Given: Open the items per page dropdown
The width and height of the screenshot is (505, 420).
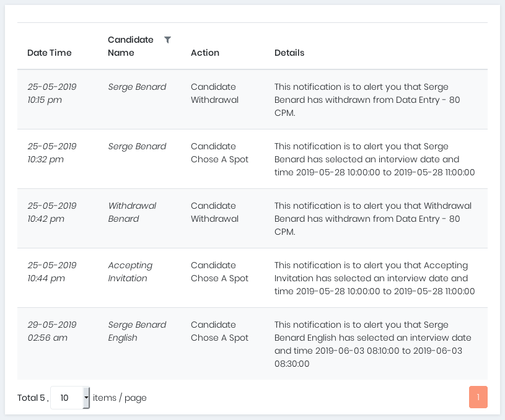Looking at the screenshot, I should click(x=70, y=398).
